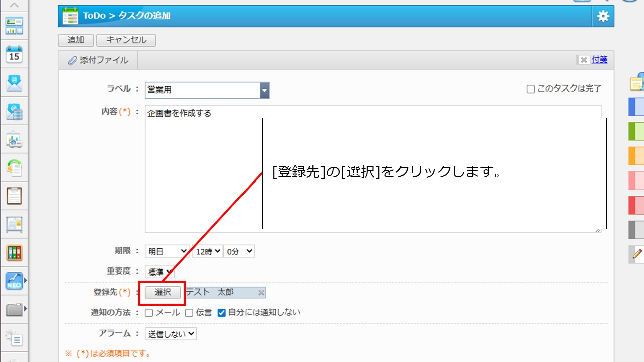The image size is (644, 362).
Task: Click the 追加 button
Action: tap(76, 40)
